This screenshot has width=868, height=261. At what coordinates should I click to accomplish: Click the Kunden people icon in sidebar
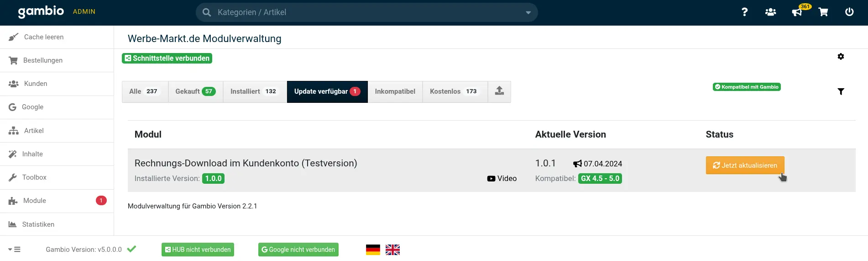click(13, 84)
